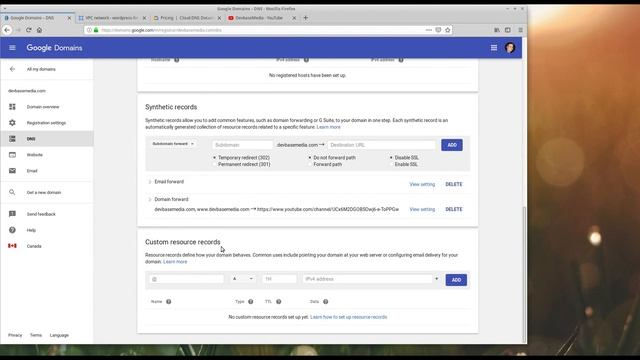Click the Get a new domain search icon

pyautogui.click(x=12, y=192)
